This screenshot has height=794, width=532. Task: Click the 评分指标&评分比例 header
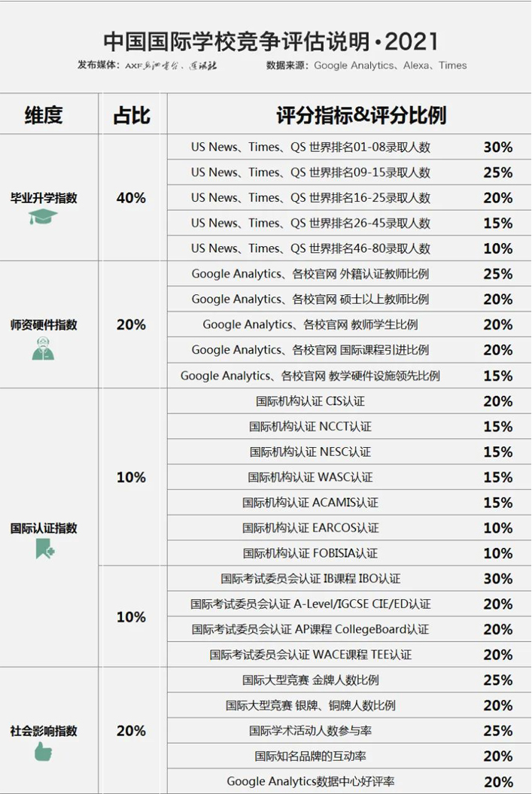pos(360,115)
